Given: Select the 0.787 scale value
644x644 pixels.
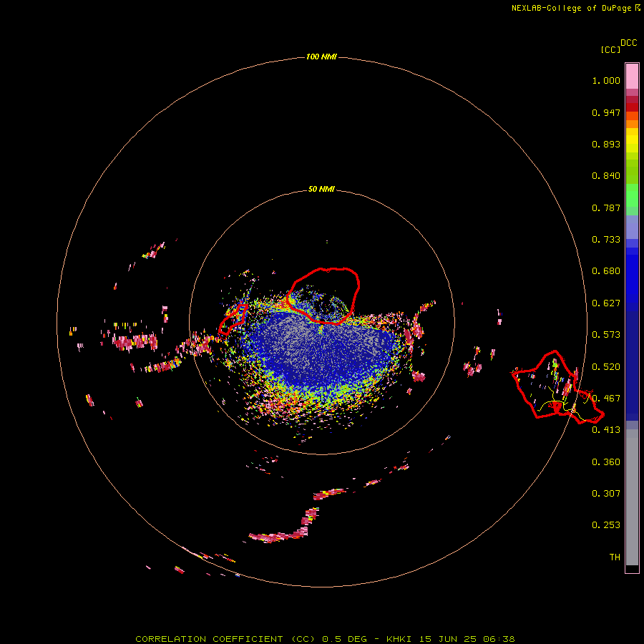Looking at the screenshot, I should coord(606,208).
